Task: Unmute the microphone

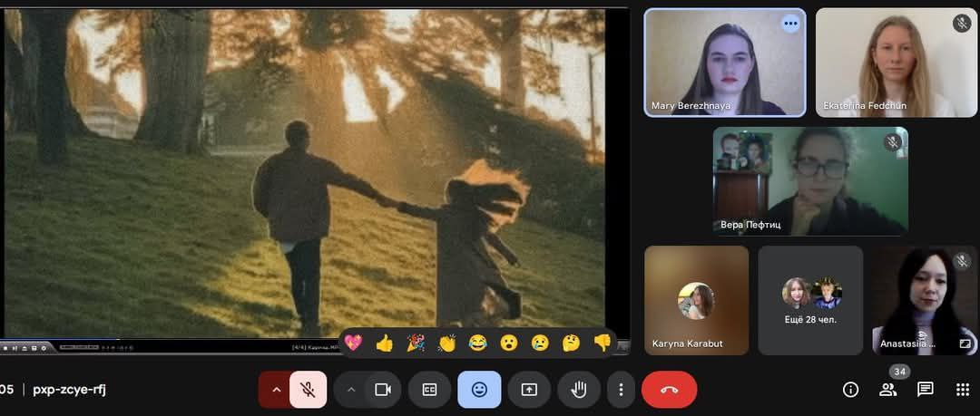Action: coord(309,390)
